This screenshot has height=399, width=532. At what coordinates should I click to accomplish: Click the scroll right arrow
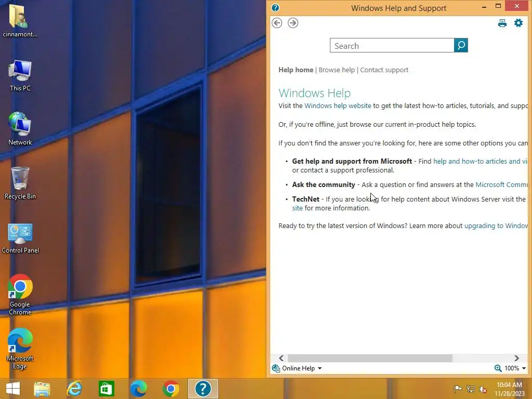point(516,358)
